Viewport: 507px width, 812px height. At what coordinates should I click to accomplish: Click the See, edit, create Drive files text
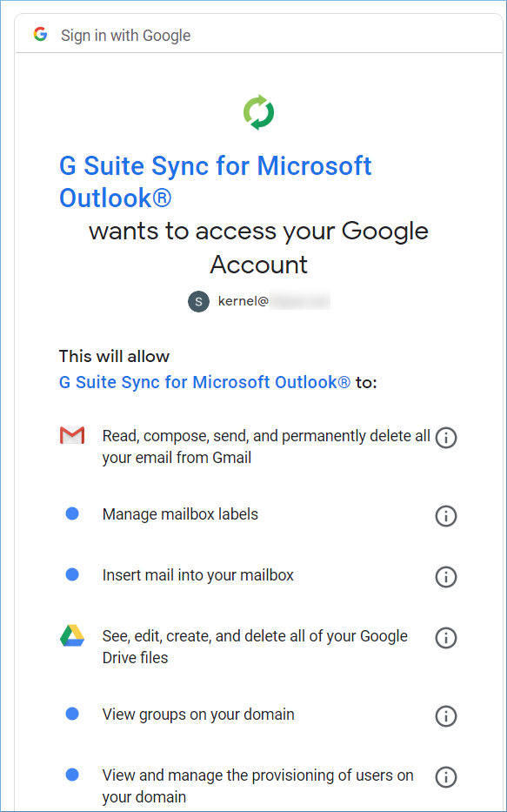point(255,647)
